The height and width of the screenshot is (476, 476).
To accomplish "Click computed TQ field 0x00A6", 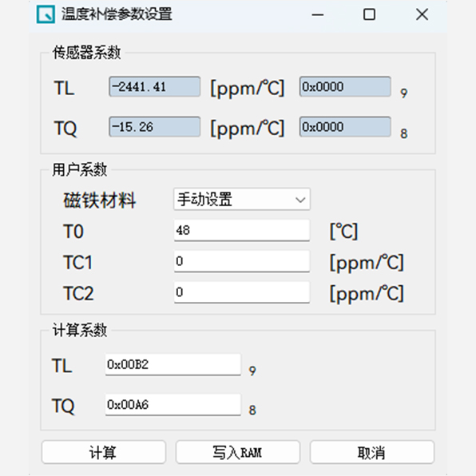I will pos(173,405).
